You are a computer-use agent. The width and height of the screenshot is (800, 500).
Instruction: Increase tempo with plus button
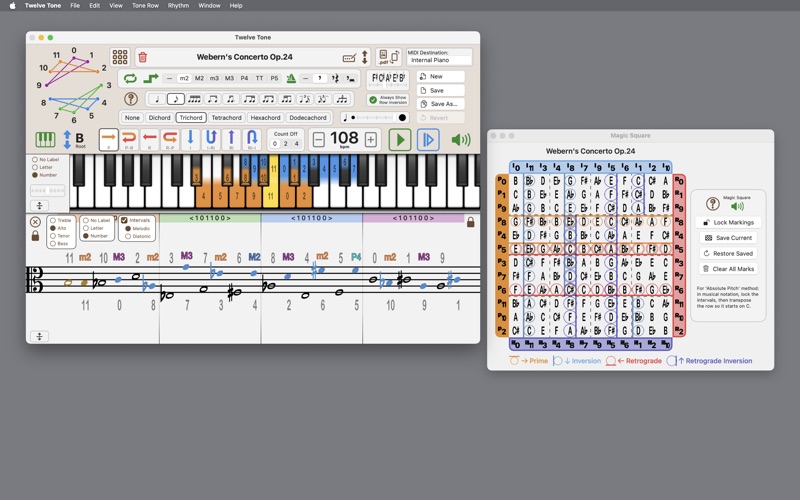pyautogui.click(x=371, y=139)
